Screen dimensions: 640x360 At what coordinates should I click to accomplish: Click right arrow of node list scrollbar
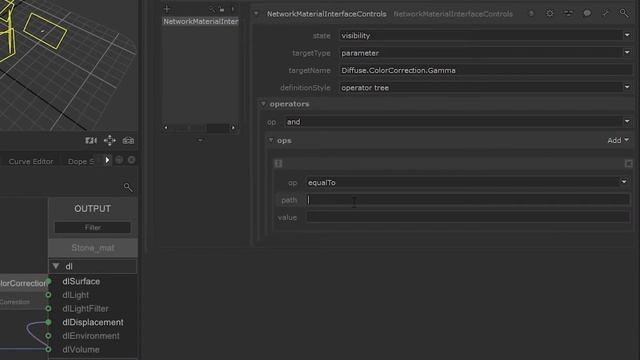point(233,128)
